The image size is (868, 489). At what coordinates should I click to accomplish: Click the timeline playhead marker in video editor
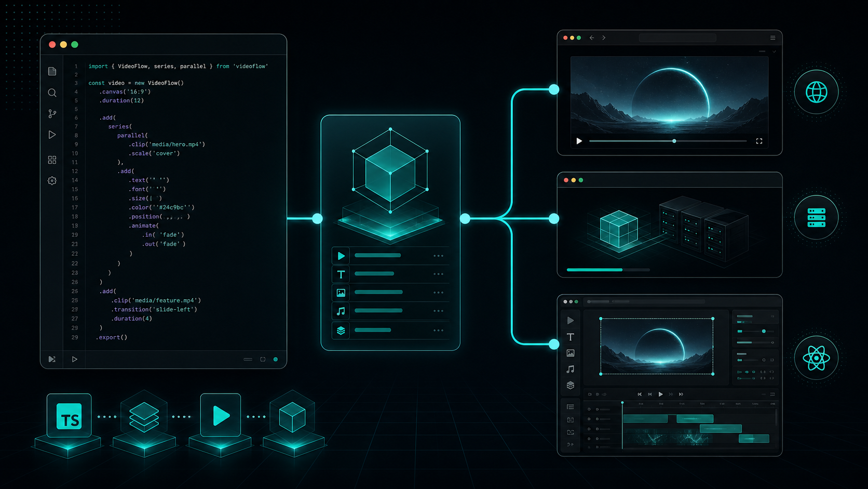pyautogui.click(x=622, y=403)
